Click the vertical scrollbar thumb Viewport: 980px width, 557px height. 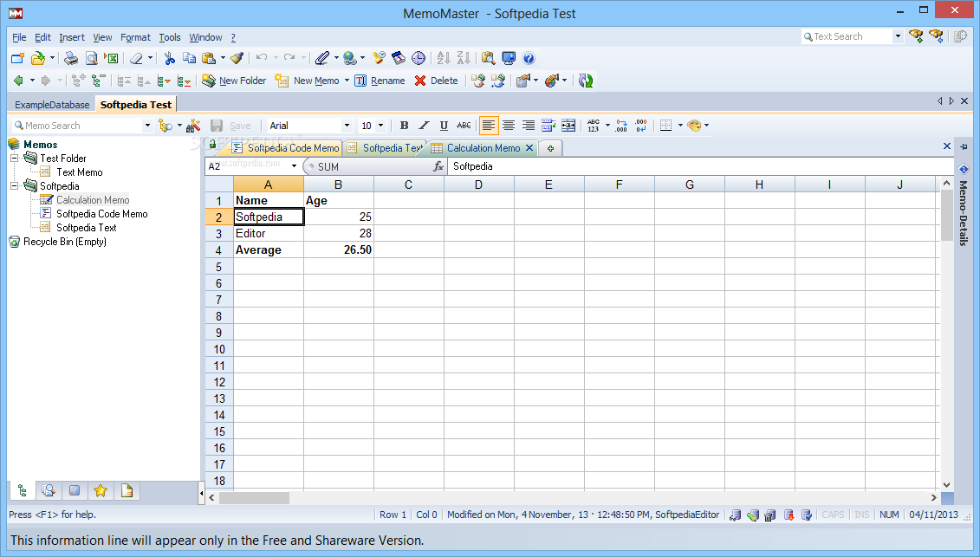[946, 217]
